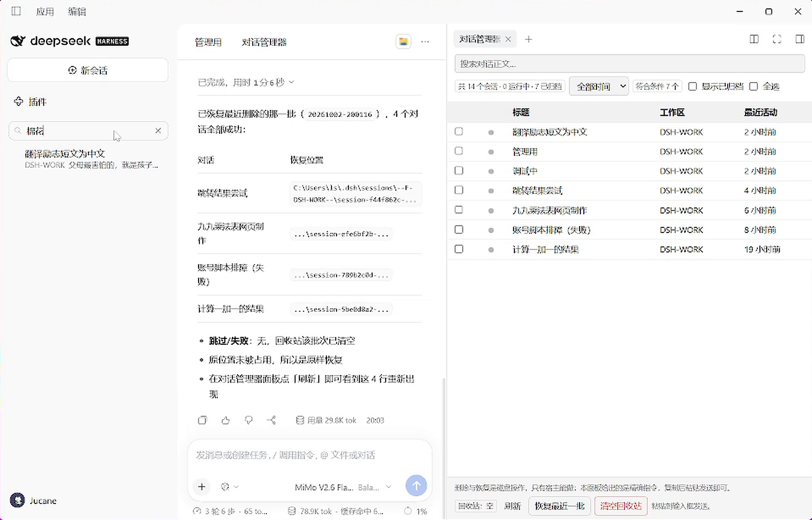The height and width of the screenshot is (520, 812).
Task: Add an attachment with the plus icon
Action: (202, 487)
